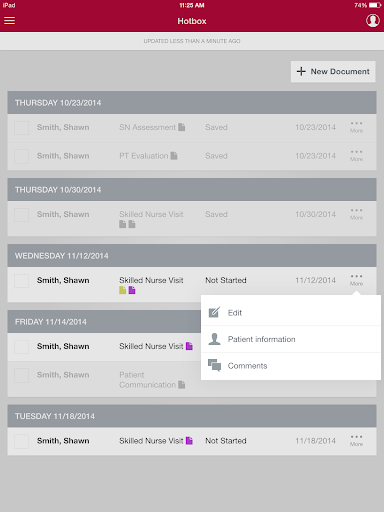This screenshot has width=384, height=512.
Task: Check the box for the SN Assessment row
Action: point(21,128)
